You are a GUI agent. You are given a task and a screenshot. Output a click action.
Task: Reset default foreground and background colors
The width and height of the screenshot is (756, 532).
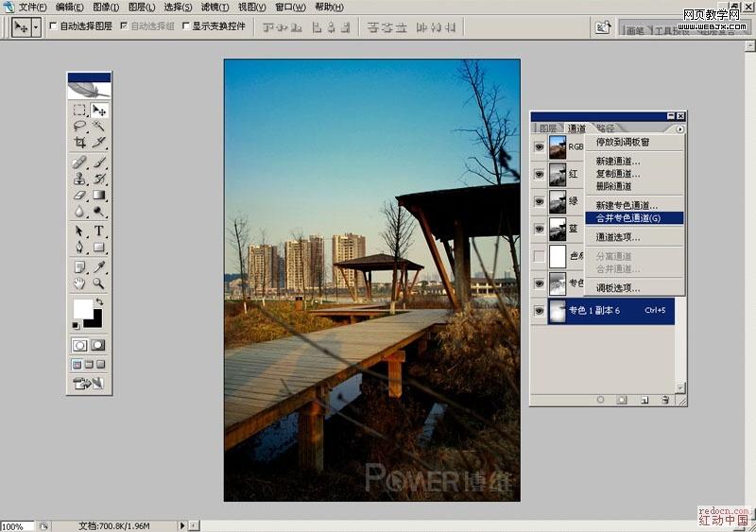(76, 326)
